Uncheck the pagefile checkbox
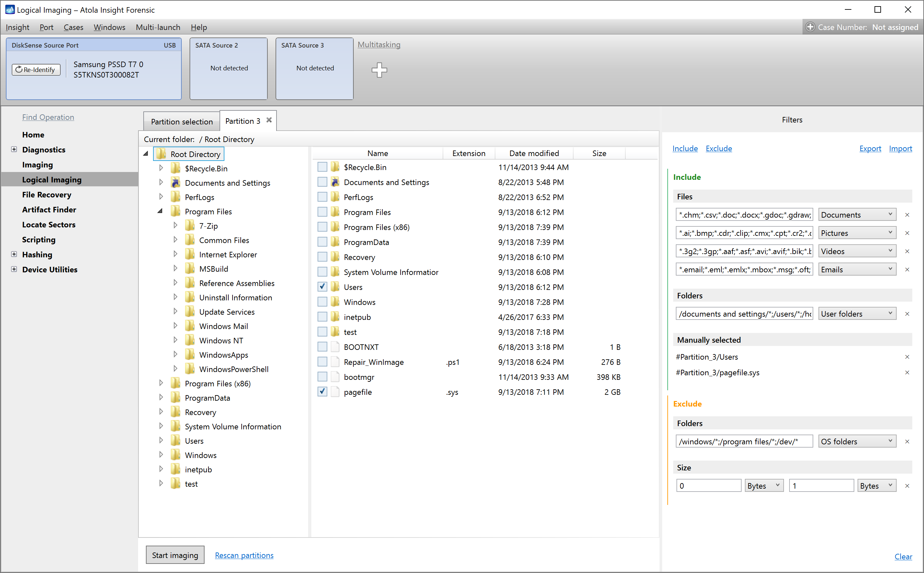This screenshot has height=573, width=924. [322, 392]
